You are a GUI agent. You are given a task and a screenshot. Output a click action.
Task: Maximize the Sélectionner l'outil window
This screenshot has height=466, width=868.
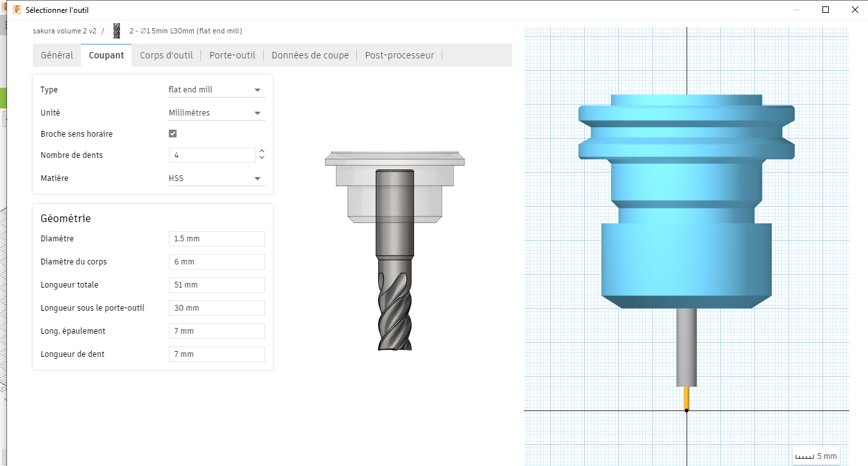coord(826,10)
